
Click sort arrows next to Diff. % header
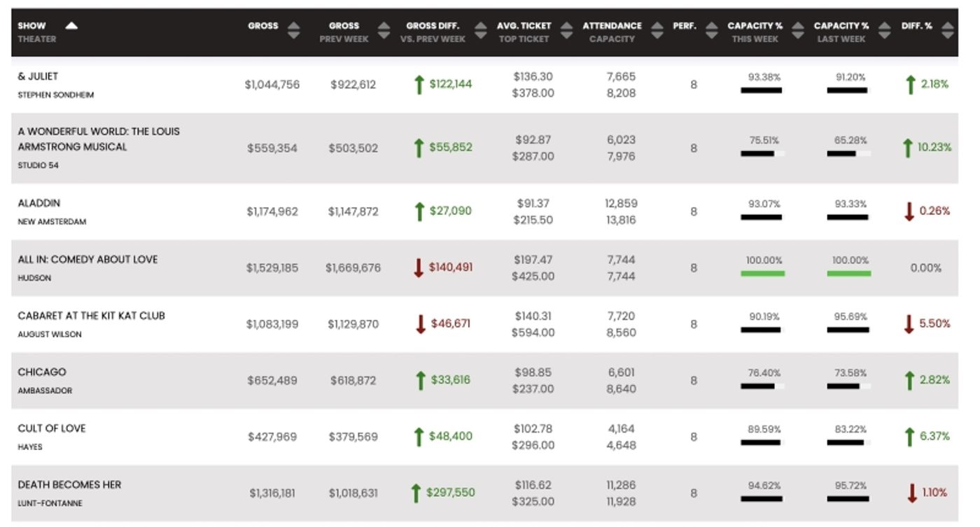[x=948, y=31]
